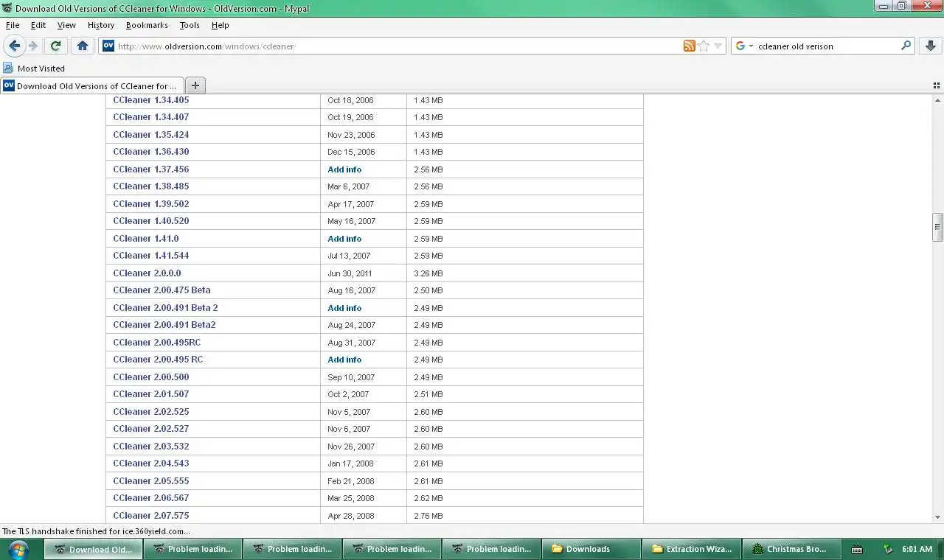This screenshot has height=560, width=944.
Task: Click the 6:01 AM system clock
Action: pos(917,549)
